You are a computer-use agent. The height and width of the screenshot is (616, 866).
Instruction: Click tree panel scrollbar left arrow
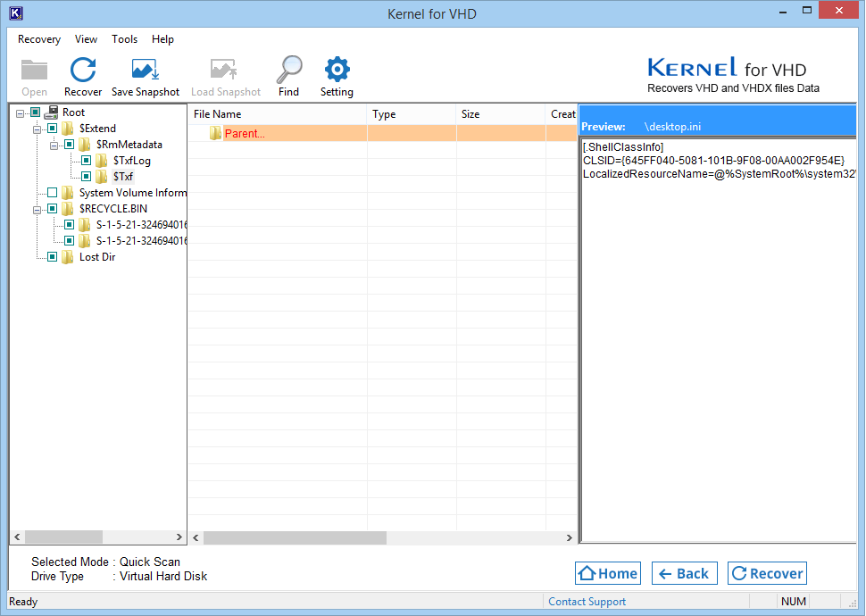(x=17, y=537)
